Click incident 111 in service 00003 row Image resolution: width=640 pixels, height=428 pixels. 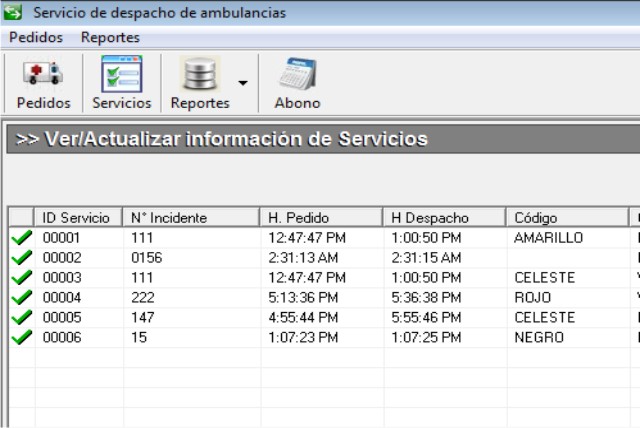point(142,277)
